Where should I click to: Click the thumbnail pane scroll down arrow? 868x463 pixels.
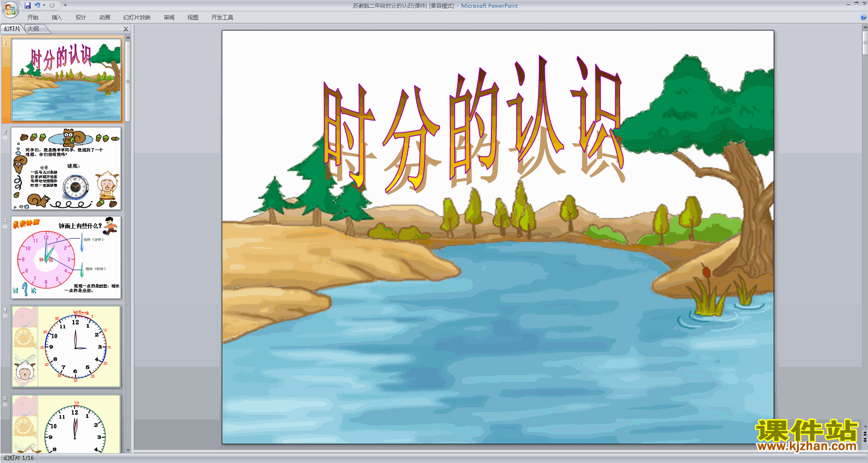128,450
